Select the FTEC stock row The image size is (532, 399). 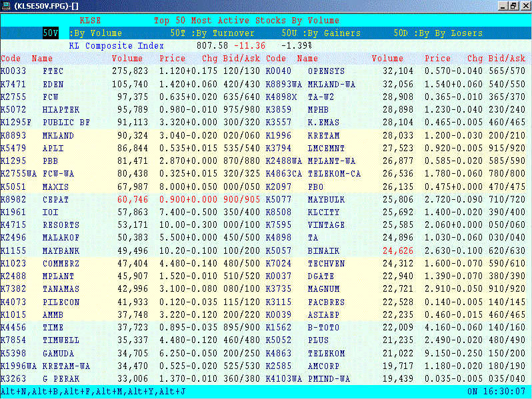pos(130,71)
